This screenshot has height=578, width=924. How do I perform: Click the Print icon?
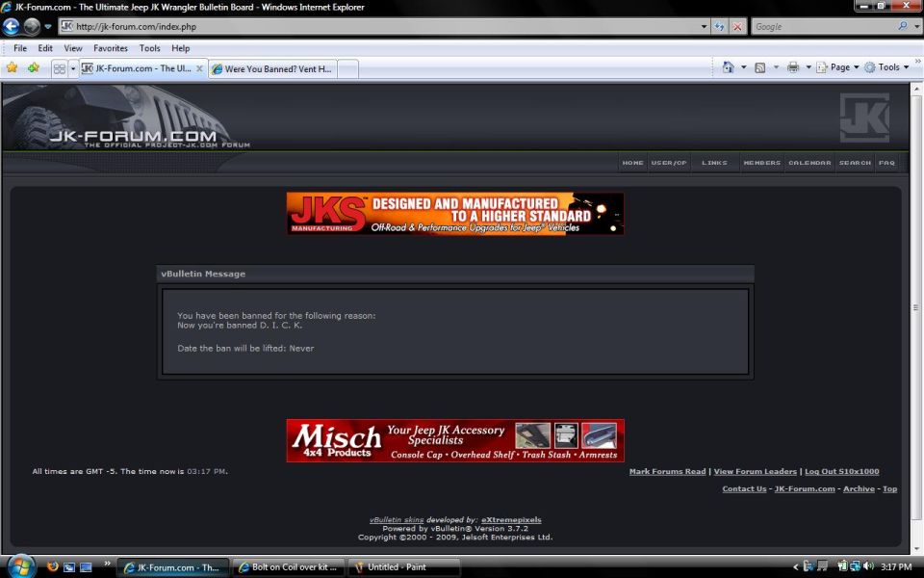[793, 67]
